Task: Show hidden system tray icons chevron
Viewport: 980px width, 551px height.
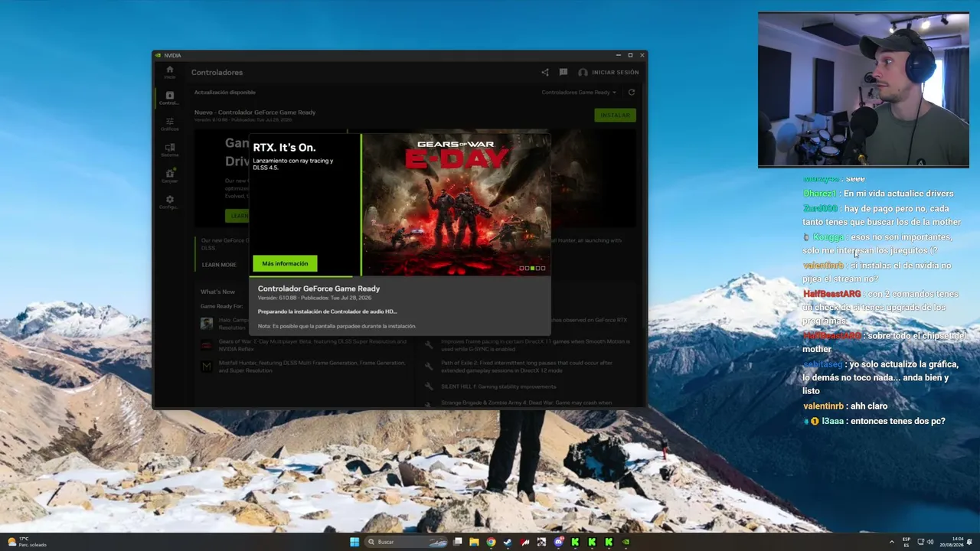Action: (892, 542)
